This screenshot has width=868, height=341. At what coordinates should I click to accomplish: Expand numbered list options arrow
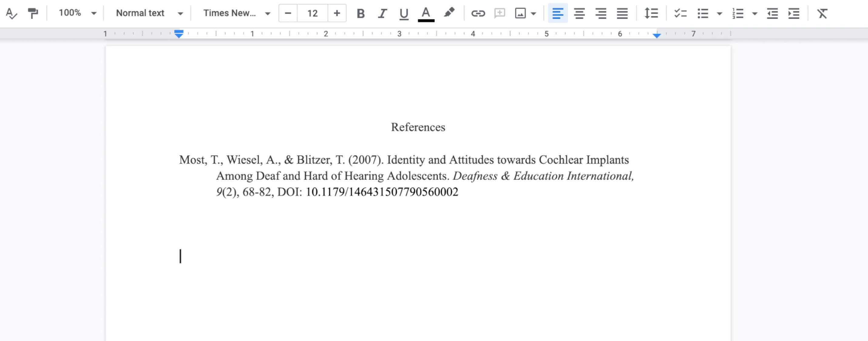click(755, 14)
